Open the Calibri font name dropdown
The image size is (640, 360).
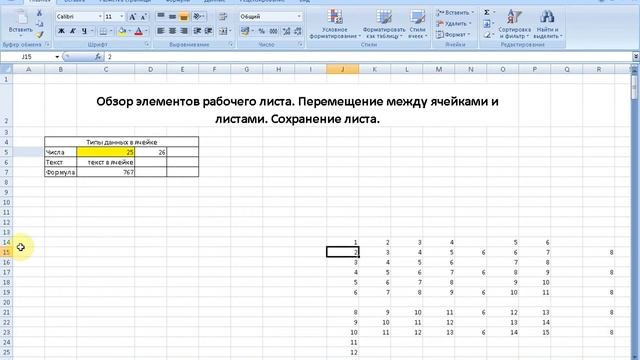[100, 17]
